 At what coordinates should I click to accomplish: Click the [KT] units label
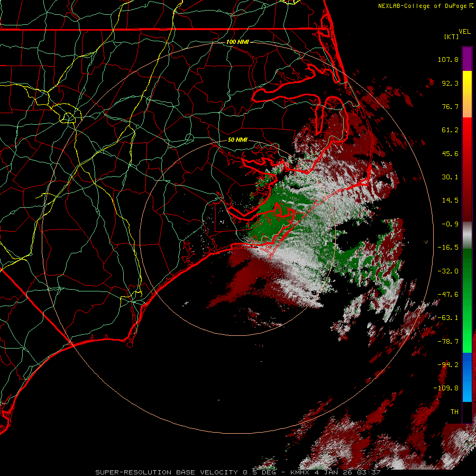451,36
